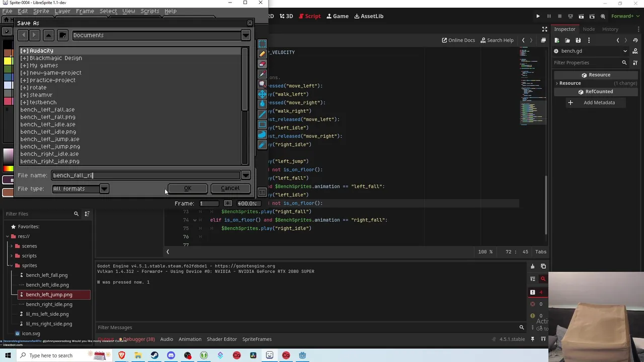Viewport: 644px width, 362px height.
Task: Open Inspector property tools settings icon
Action: point(635,62)
